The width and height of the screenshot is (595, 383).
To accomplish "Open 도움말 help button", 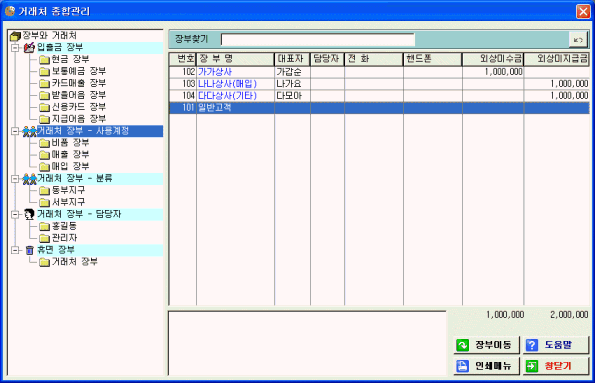I will [x=556, y=345].
